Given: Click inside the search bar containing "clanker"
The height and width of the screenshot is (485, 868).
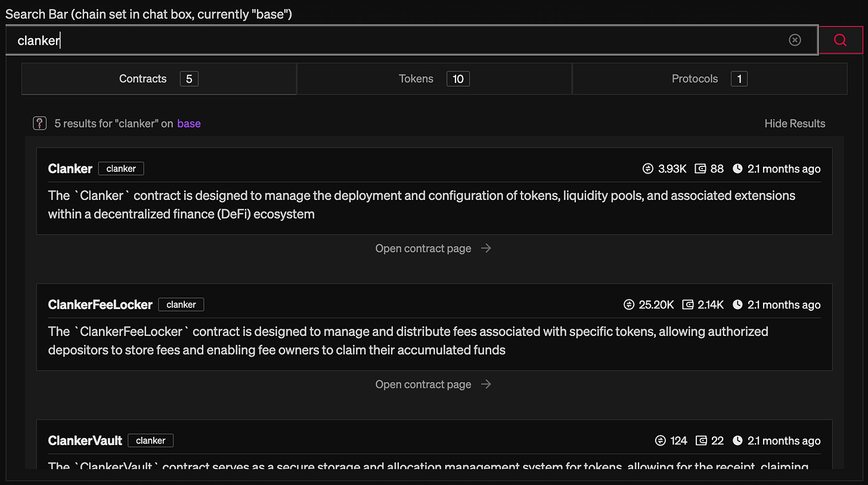Looking at the screenshot, I should click(411, 40).
